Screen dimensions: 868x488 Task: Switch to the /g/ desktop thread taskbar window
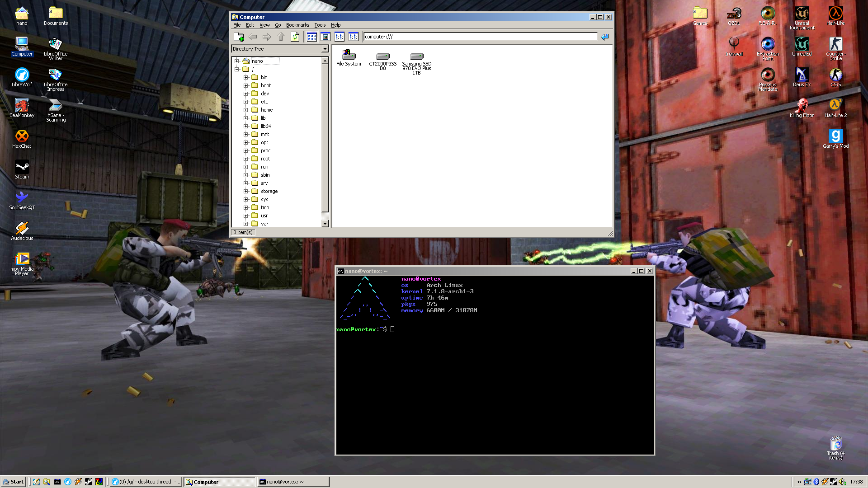coord(146,482)
